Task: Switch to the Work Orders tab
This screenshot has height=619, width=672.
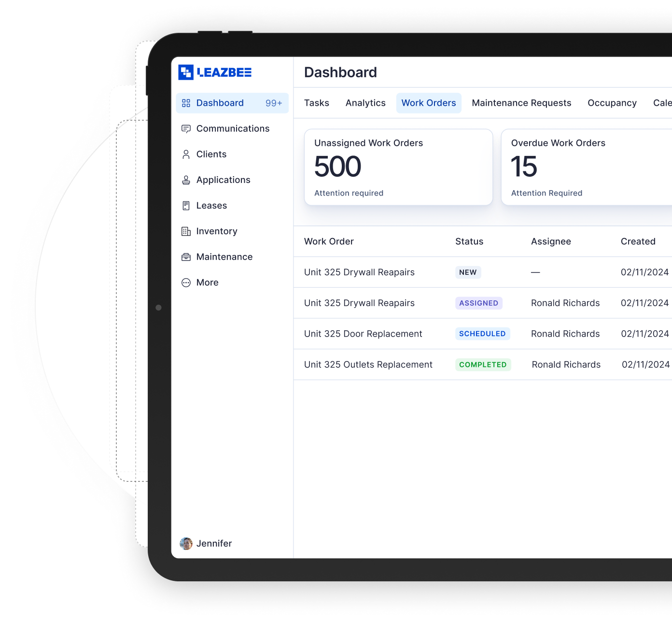Action: tap(429, 103)
